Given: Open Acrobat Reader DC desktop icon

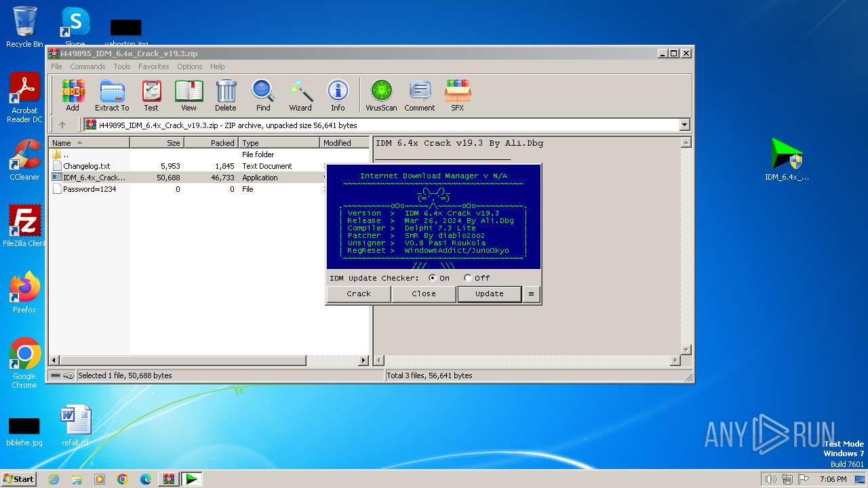Looking at the screenshot, I should click(x=24, y=98).
